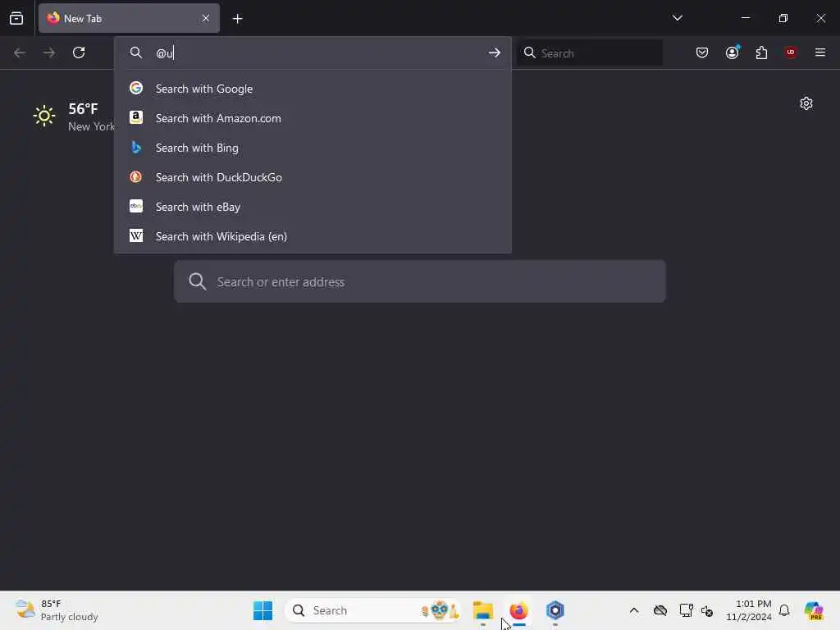Open the Firefox View icon
840x630 pixels.
[16, 19]
